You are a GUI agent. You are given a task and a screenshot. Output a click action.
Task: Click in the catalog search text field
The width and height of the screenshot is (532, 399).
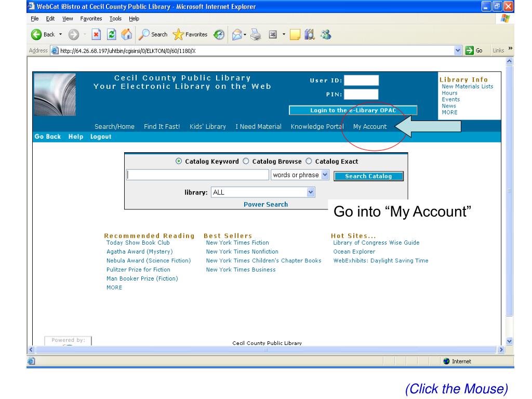click(198, 175)
